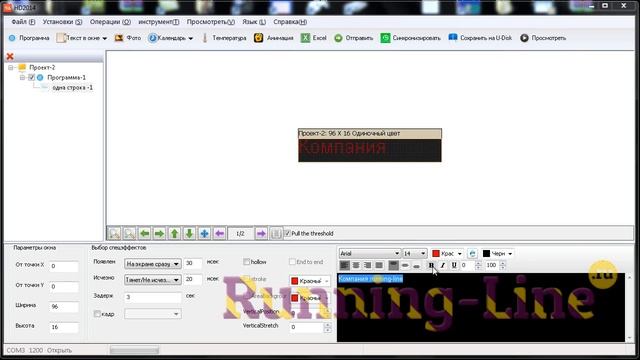Open the Язык menu
This screenshot has width=640, height=360.
coord(254,22)
